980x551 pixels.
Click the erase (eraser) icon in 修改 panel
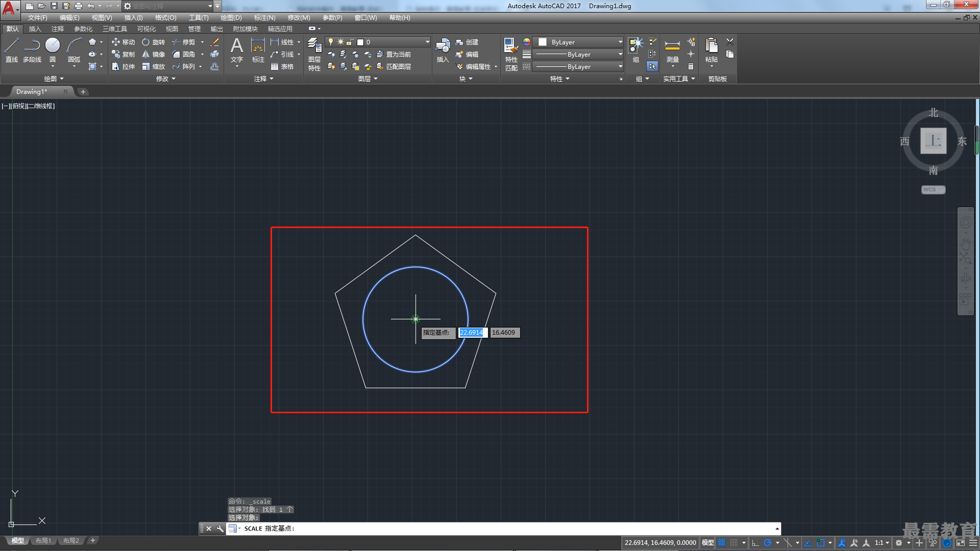[x=215, y=42]
